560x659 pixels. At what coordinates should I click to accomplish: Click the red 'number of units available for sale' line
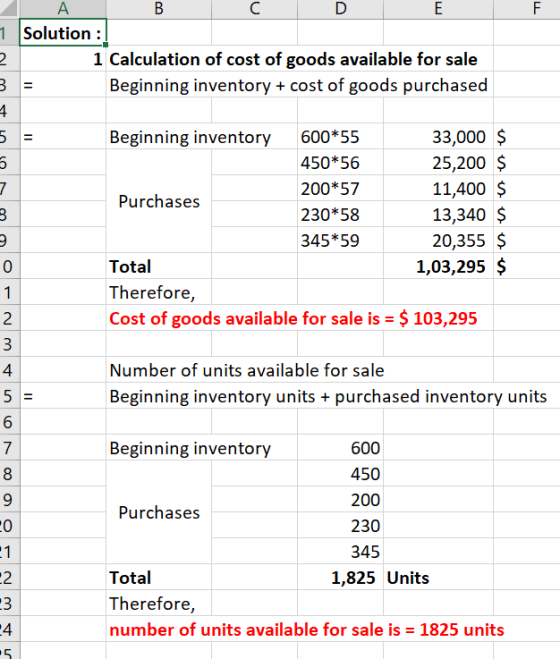click(x=306, y=630)
